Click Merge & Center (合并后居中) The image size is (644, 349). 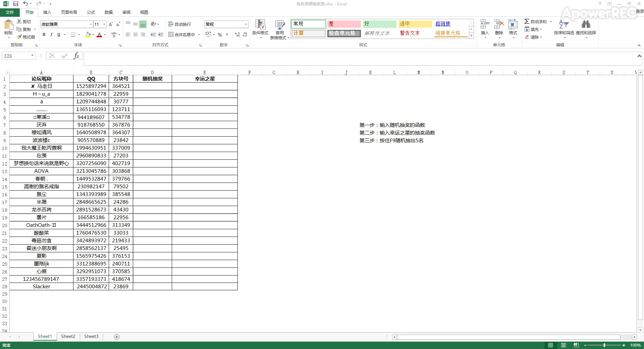pos(182,35)
